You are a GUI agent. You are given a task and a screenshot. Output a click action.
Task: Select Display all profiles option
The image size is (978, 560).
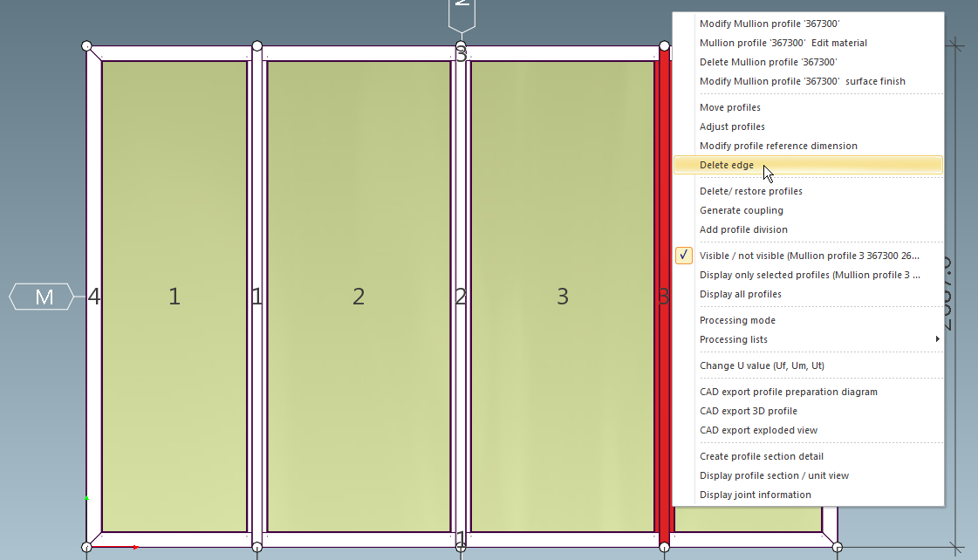click(x=740, y=294)
